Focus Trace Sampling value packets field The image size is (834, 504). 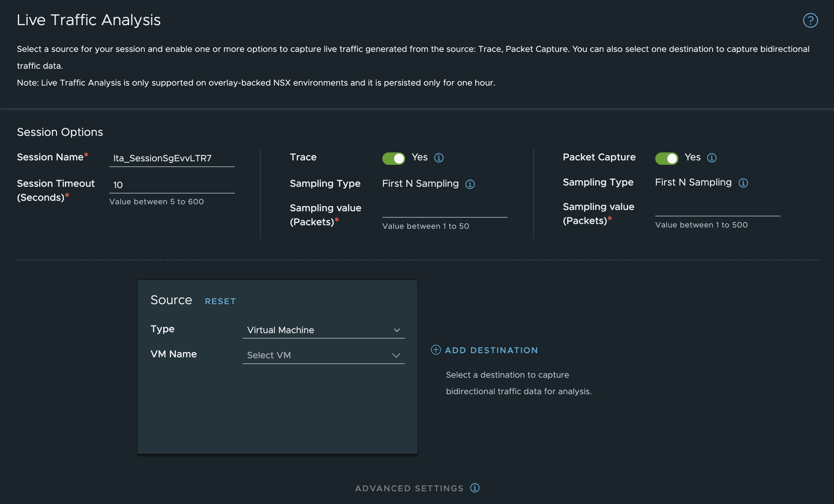(444, 210)
